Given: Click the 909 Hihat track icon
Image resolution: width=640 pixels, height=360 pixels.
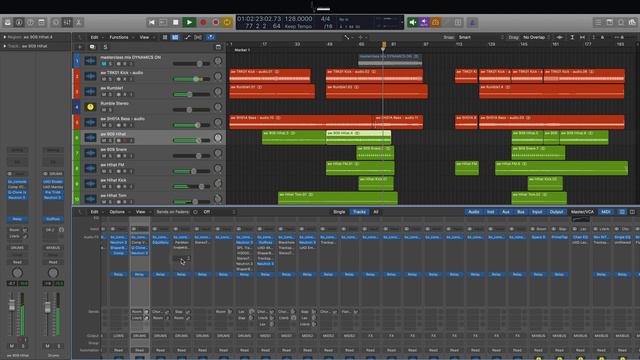Looking at the screenshot, I should [x=90, y=138].
